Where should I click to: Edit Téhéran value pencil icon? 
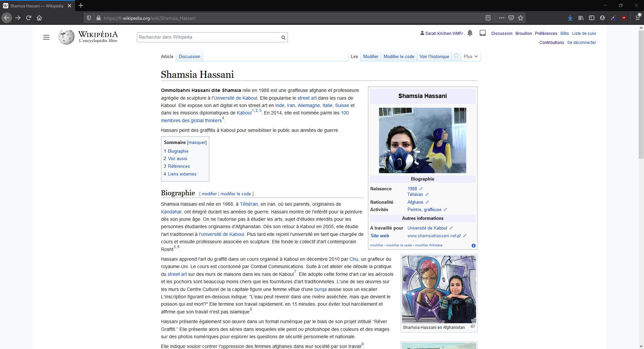tap(427, 194)
